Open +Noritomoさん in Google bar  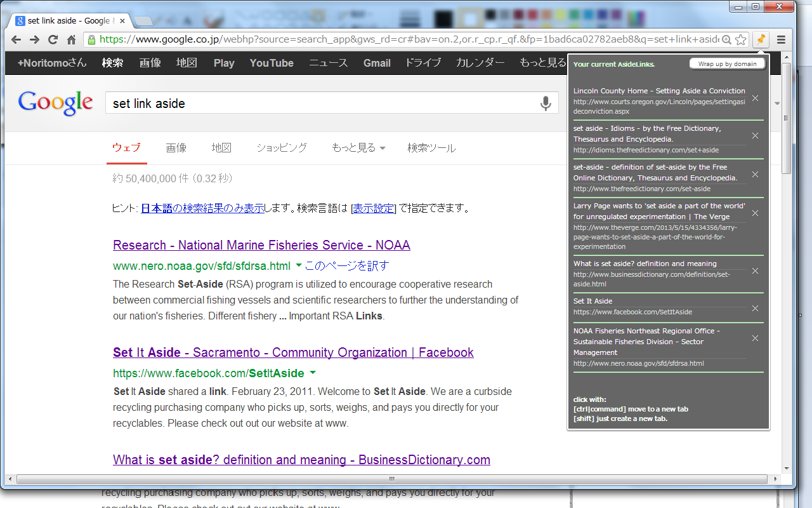(x=52, y=63)
